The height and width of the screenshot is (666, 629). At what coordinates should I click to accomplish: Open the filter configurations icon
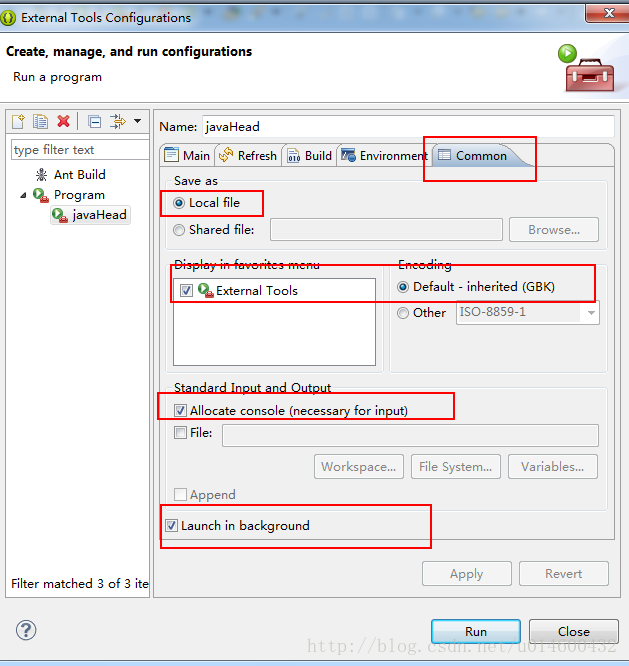117,121
